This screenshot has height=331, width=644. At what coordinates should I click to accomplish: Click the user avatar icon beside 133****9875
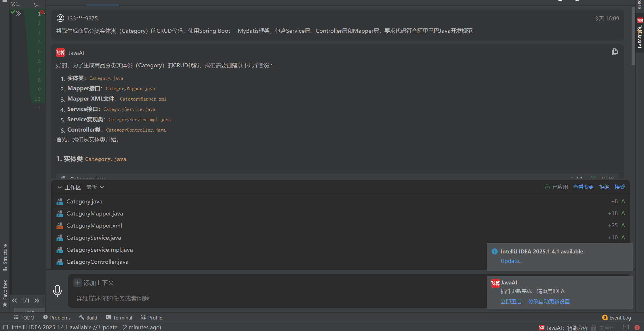[60, 18]
